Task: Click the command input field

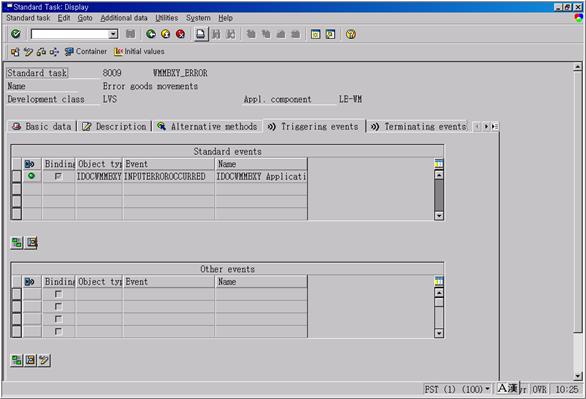Action: coord(70,34)
